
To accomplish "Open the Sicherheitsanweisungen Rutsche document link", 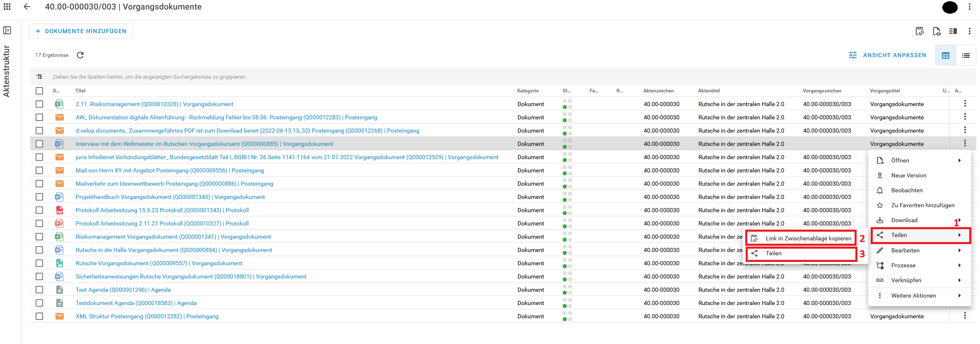I will (191, 276).
